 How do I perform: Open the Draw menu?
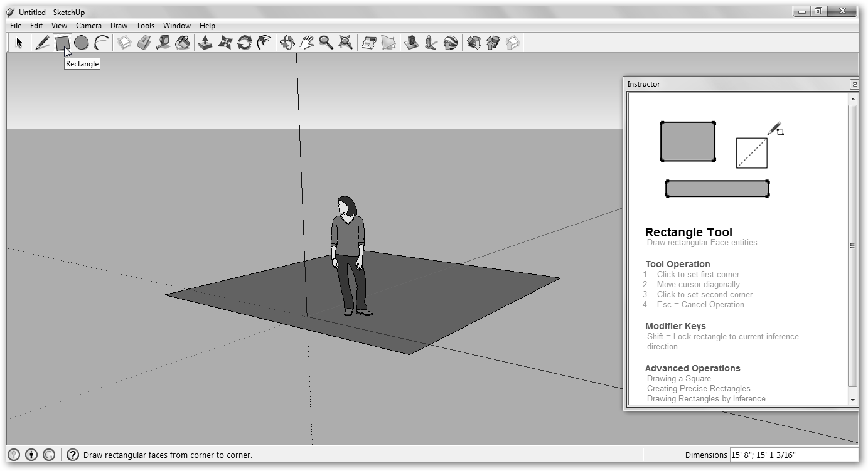tap(119, 26)
